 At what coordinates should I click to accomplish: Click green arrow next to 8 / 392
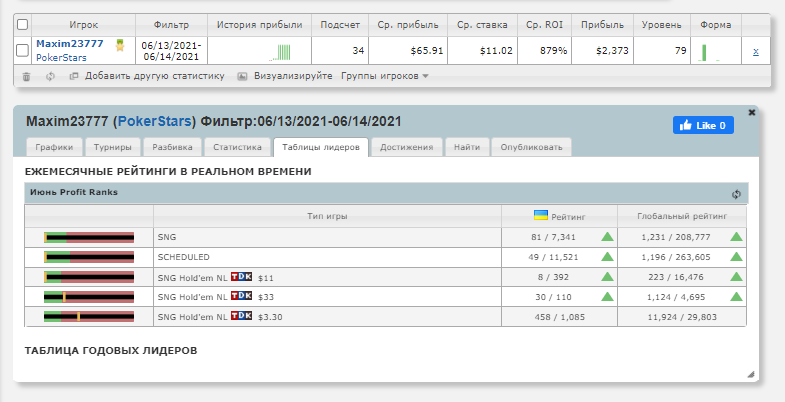(x=607, y=276)
